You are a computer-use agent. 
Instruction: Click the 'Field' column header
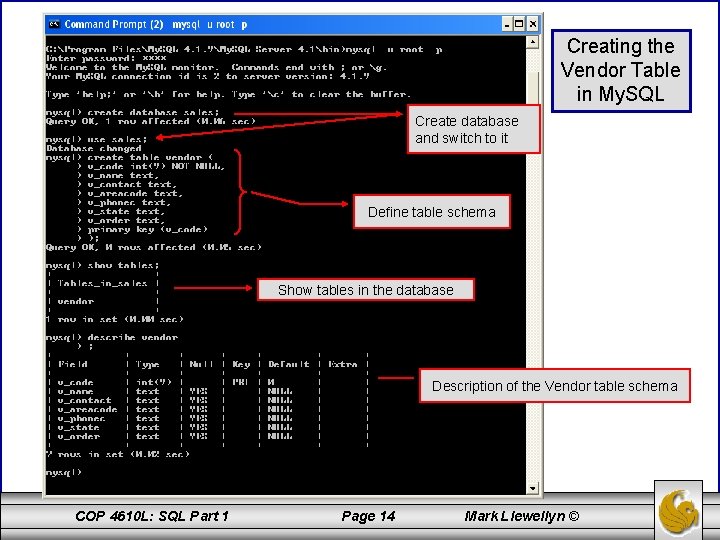tap(73, 364)
